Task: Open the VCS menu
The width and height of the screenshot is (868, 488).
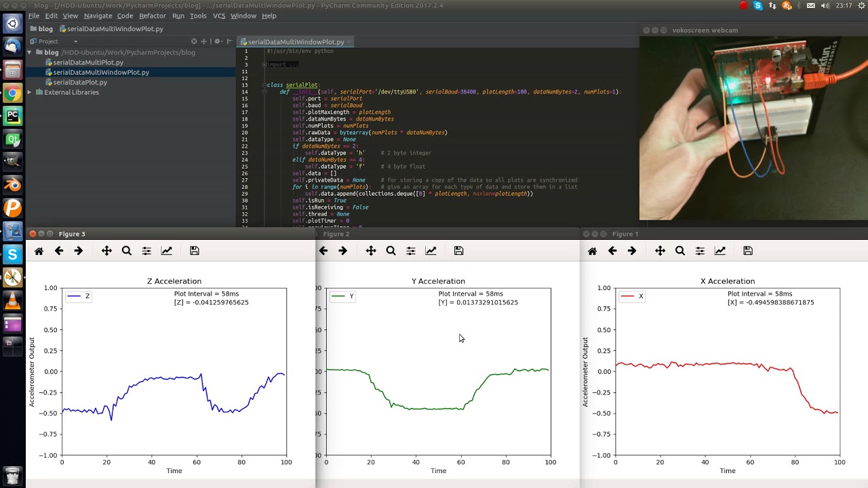Action: pyautogui.click(x=219, y=16)
